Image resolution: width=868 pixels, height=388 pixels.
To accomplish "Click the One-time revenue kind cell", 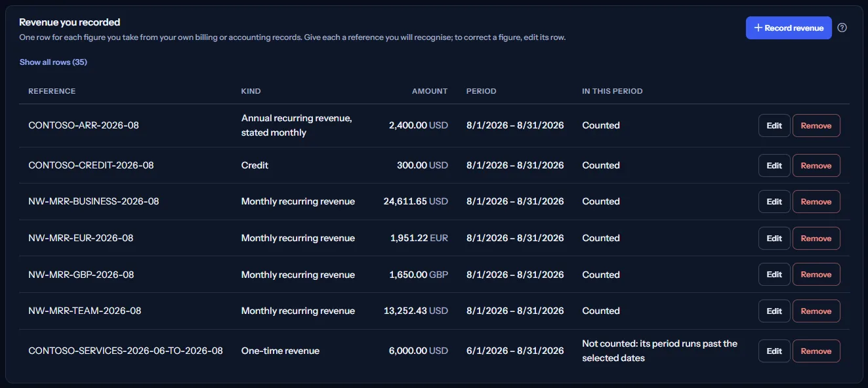I will [280, 351].
